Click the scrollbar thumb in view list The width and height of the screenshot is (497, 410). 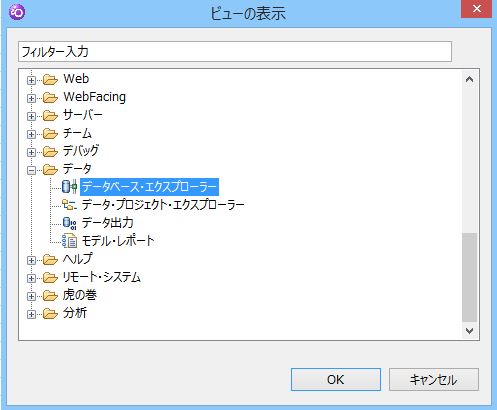(469, 277)
